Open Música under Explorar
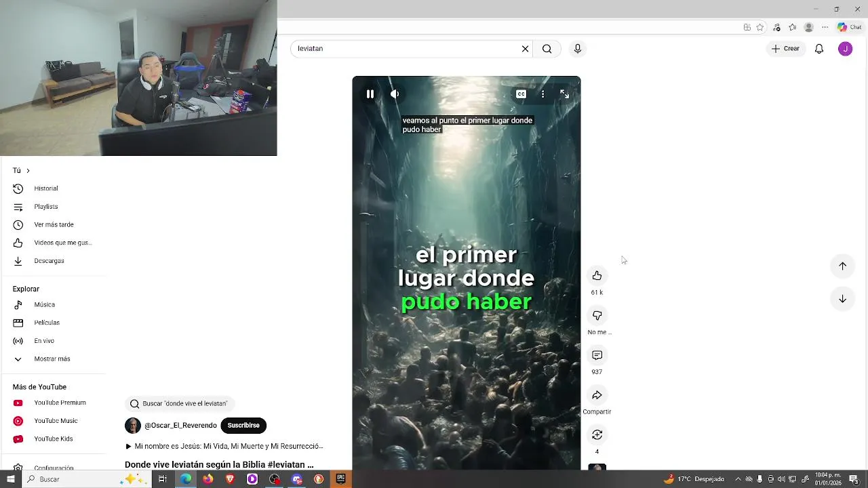 click(44, 305)
